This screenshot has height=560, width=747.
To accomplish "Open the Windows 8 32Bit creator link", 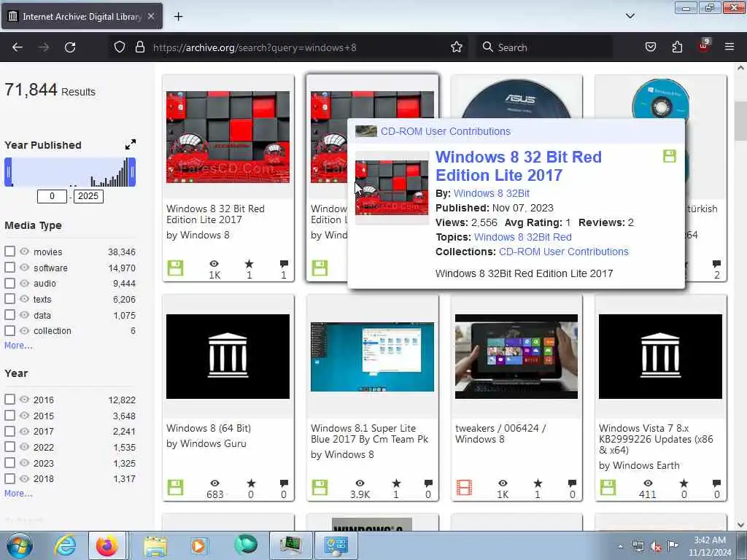I will pyautogui.click(x=492, y=193).
